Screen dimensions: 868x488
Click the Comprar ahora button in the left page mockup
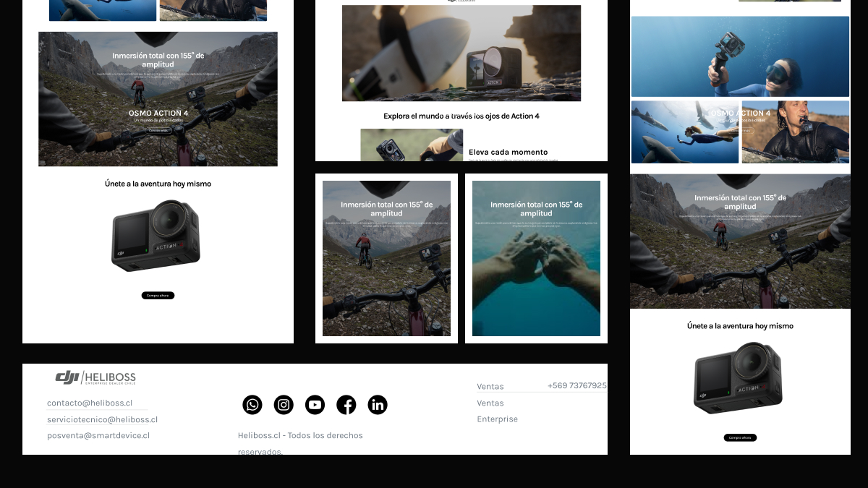pyautogui.click(x=158, y=295)
